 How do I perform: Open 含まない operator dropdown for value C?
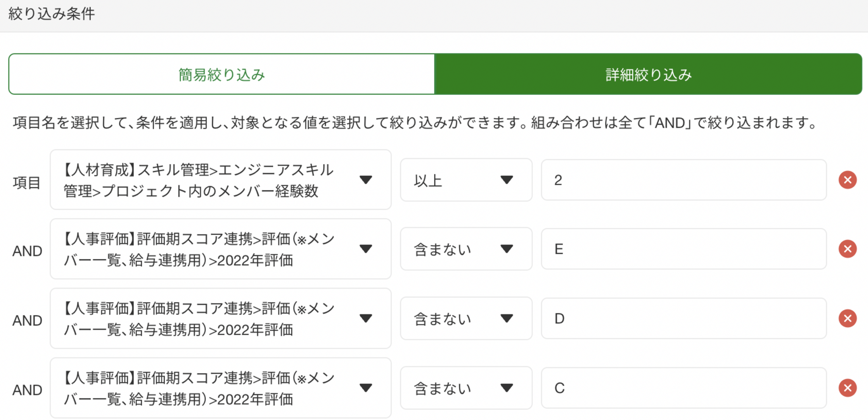click(x=466, y=388)
